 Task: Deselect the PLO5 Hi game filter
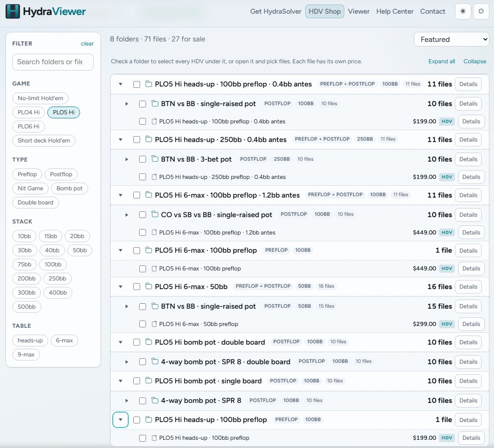(x=64, y=112)
